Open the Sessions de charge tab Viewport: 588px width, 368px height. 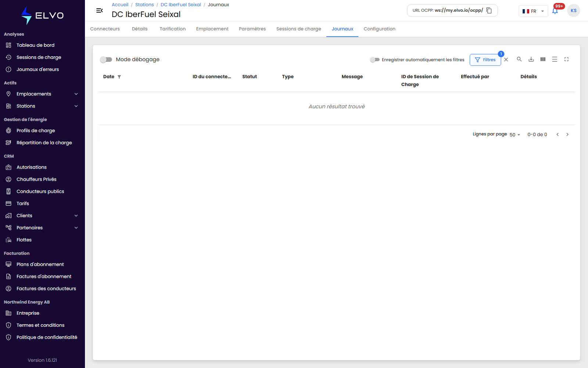298,29
